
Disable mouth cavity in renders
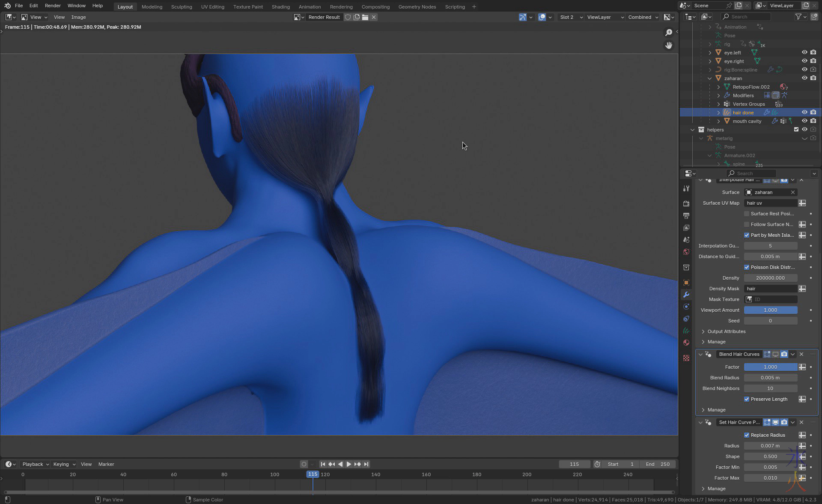click(813, 121)
